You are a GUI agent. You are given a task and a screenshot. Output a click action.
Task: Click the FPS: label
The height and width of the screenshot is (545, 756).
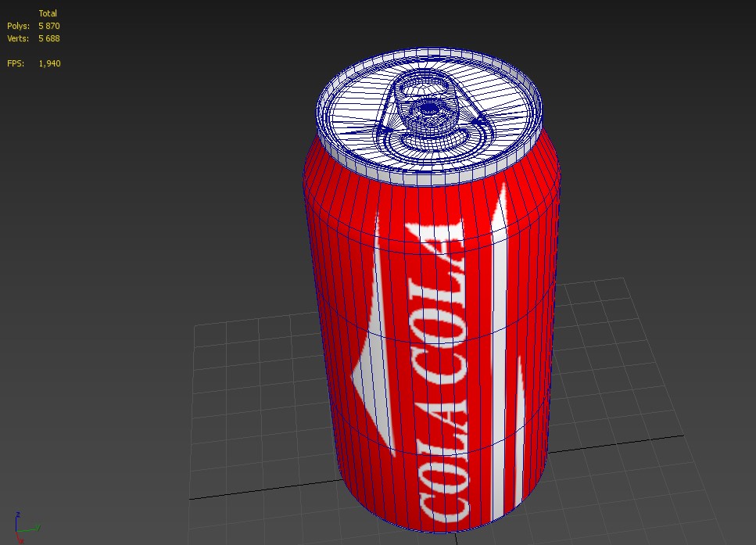(16, 63)
